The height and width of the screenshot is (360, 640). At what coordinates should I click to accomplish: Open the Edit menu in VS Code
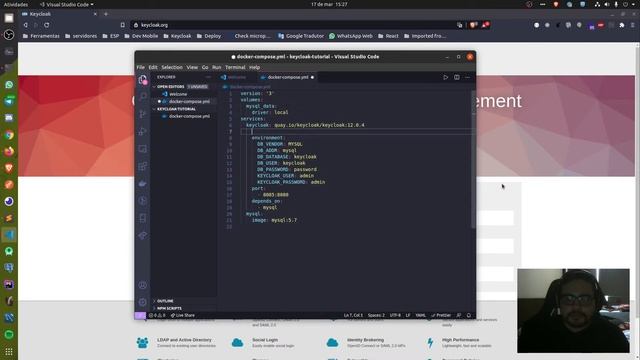point(153,67)
